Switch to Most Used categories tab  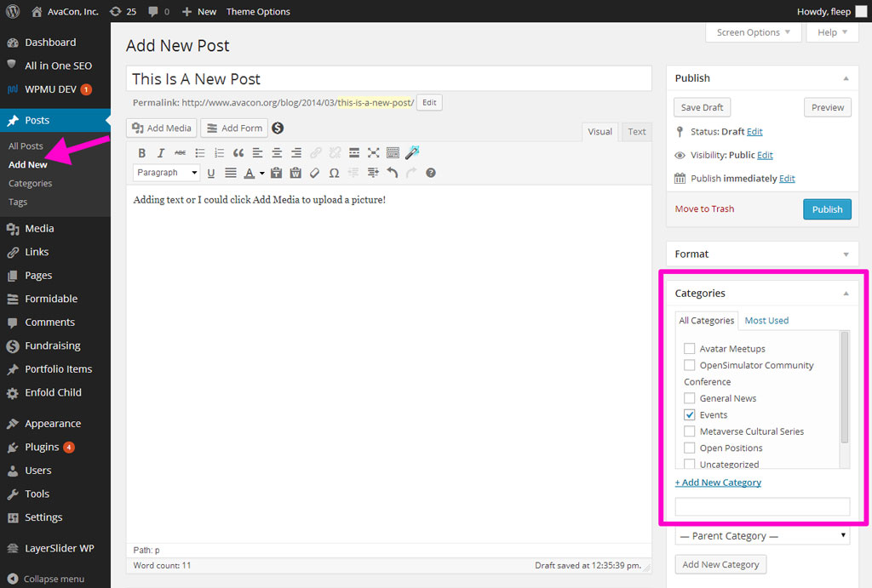click(x=766, y=321)
